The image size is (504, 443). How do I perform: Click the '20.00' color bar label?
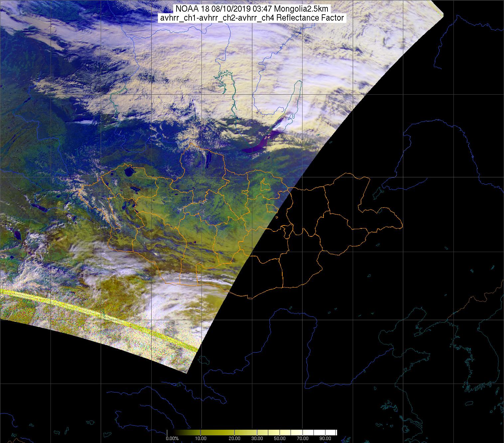point(235,439)
